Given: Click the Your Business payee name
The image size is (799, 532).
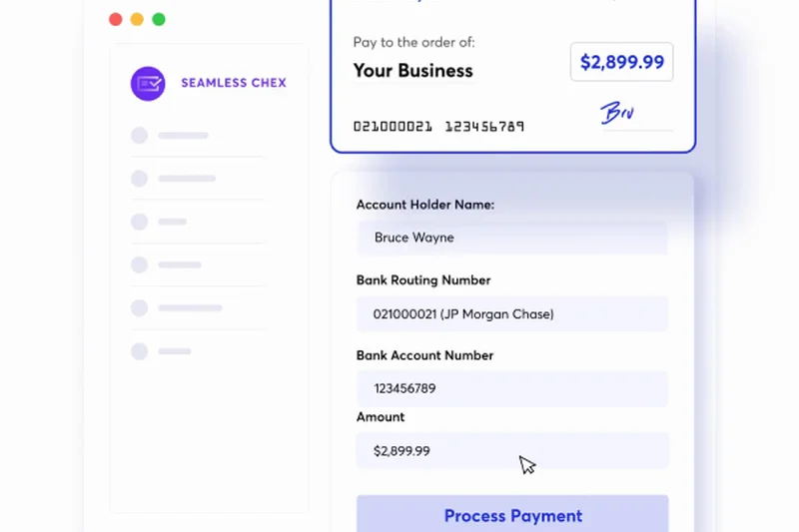Looking at the screenshot, I should pos(412,71).
